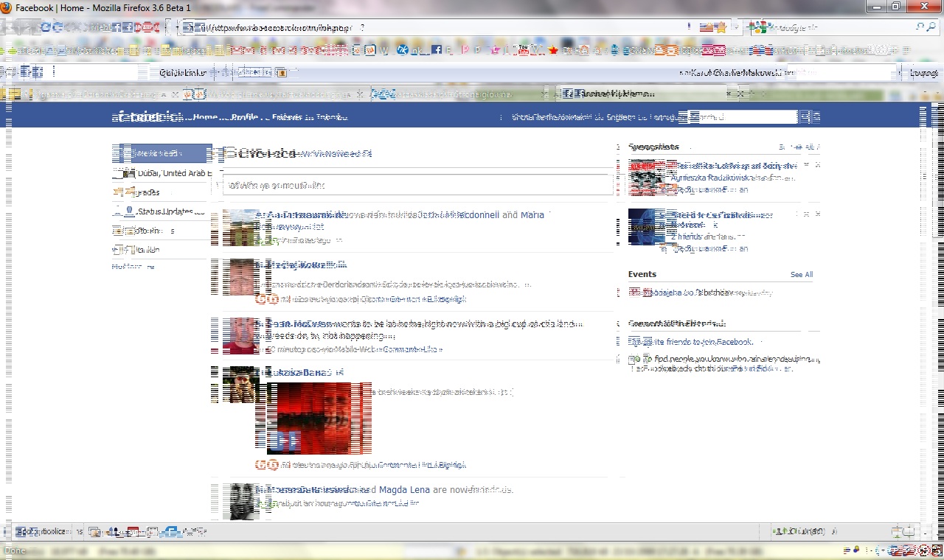The width and height of the screenshot is (944, 560).
Task: Click See All next to Events
Action: tap(802, 275)
